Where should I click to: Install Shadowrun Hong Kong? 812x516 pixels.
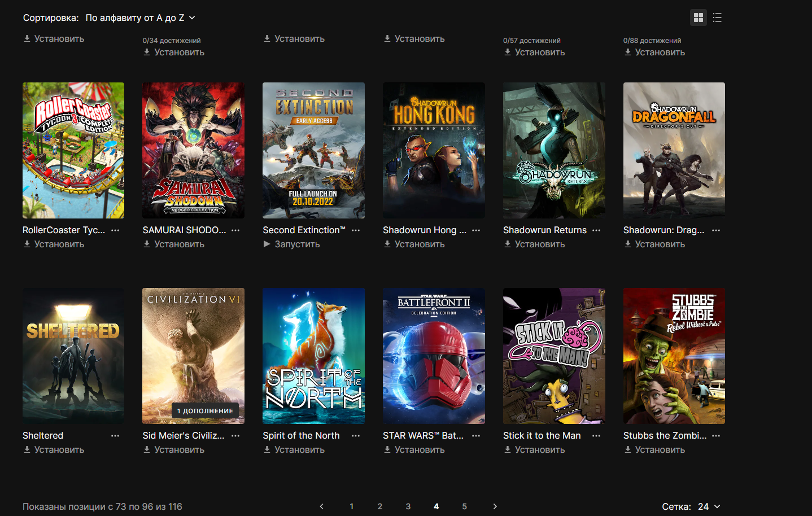click(x=414, y=244)
